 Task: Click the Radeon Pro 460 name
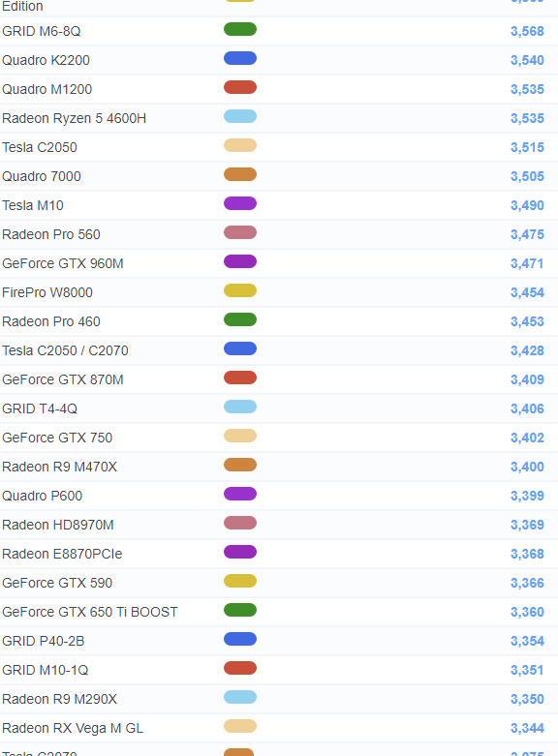[51, 321]
